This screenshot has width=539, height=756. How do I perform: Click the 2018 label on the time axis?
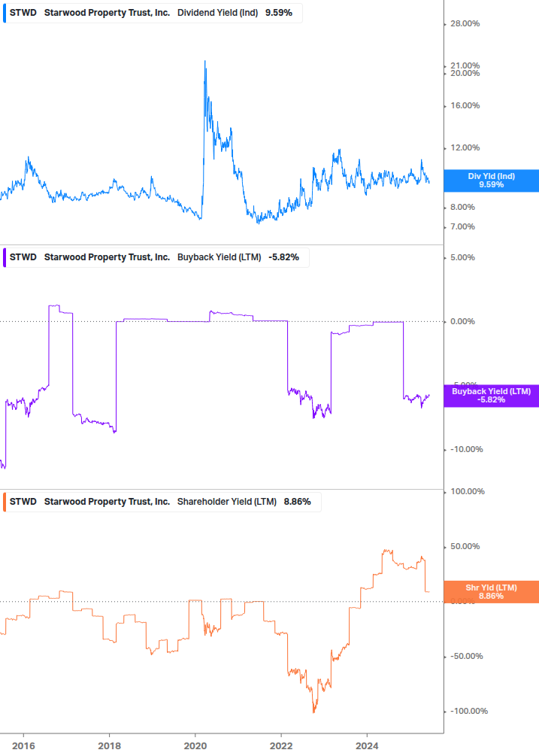109,746
